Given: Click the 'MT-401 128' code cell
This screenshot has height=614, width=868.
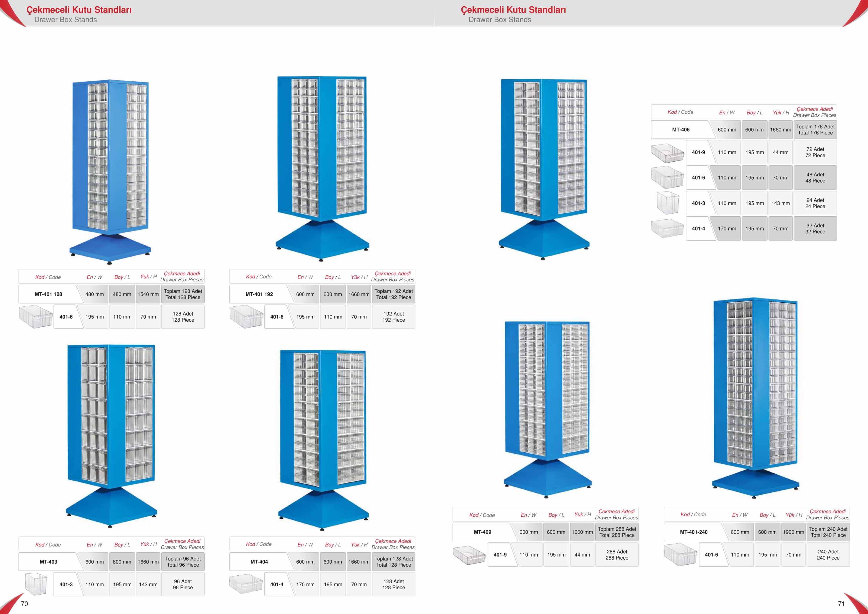Looking at the screenshot, I should pos(48,294).
